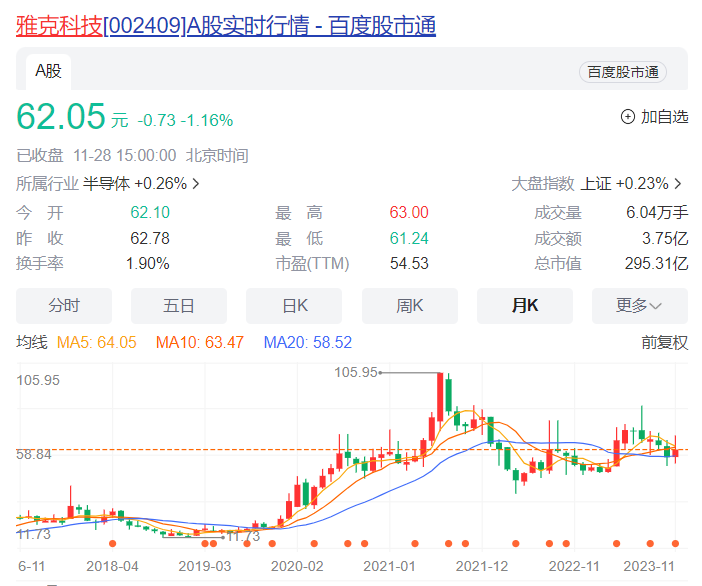Switch to the 日K chart

coord(294,306)
